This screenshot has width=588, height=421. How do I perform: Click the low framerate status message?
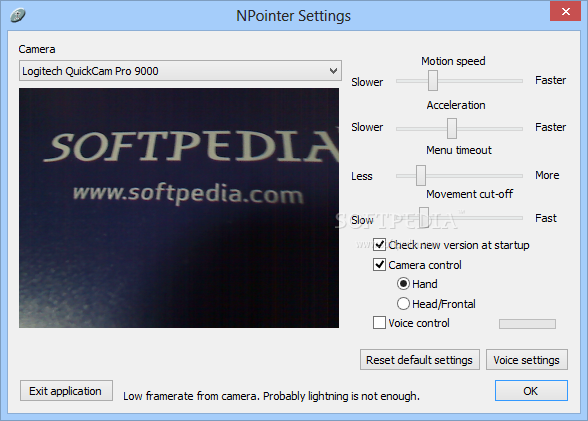click(271, 396)
